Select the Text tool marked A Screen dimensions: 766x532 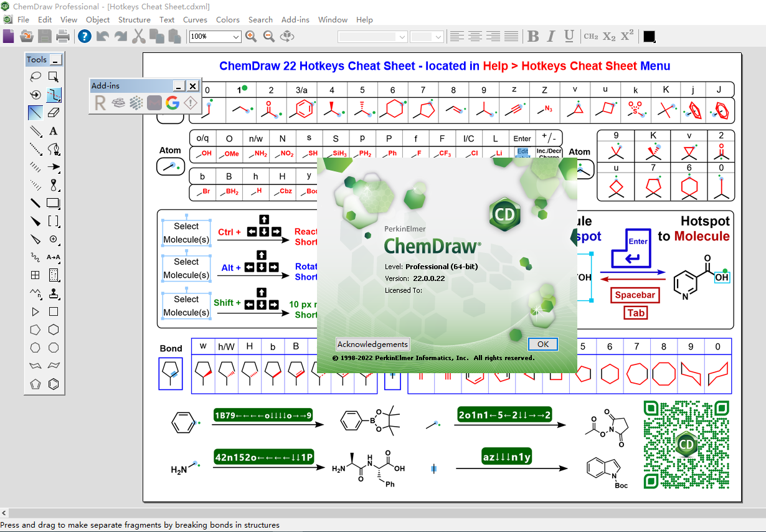54,131
